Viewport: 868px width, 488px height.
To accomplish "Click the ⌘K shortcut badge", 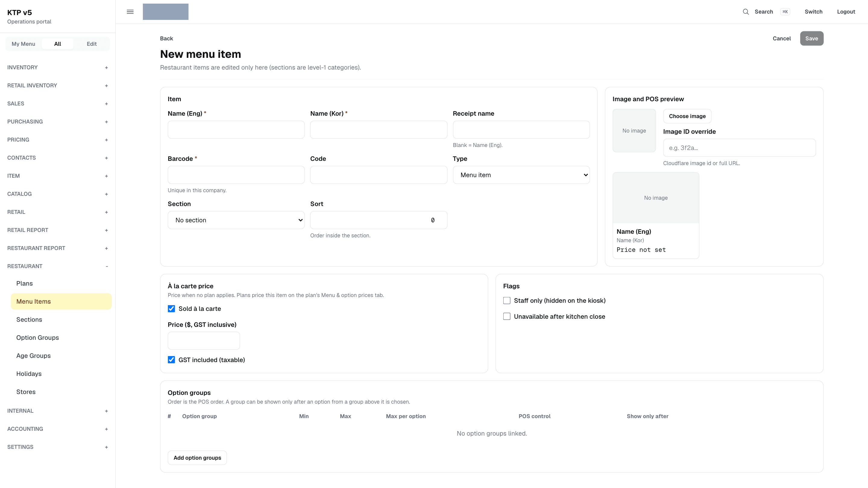I will tap(785, 12).
